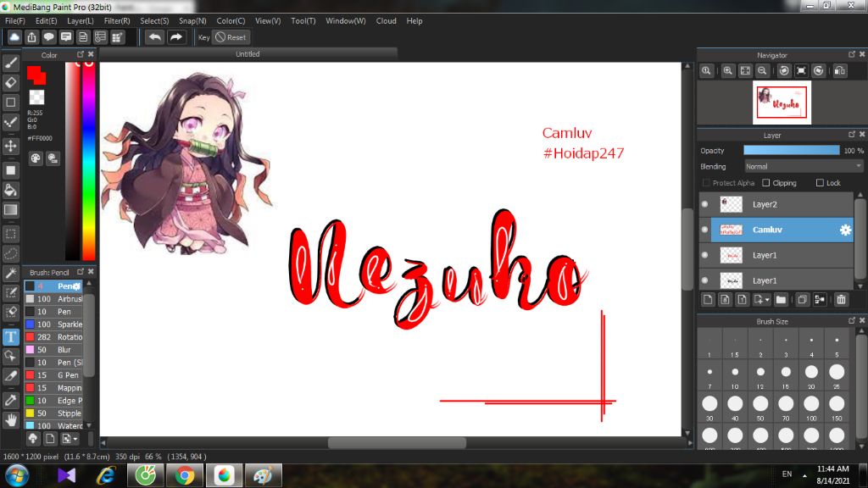Pop out the Color panel
This screenshot has width=868, height=488.
click(81, 54)
